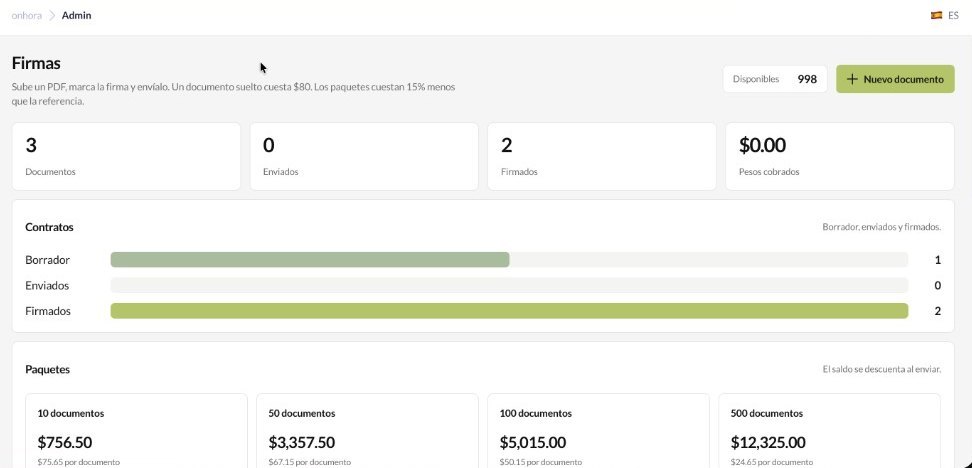
Task: Open the Pesos cobrados stat card
Action: point(840,156)
